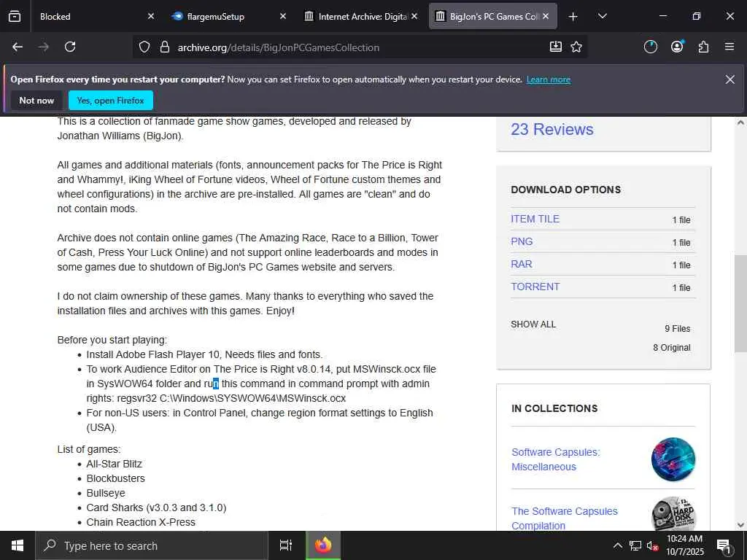
Task: Click the Type here to search box
Action: [x=152, y=545]
